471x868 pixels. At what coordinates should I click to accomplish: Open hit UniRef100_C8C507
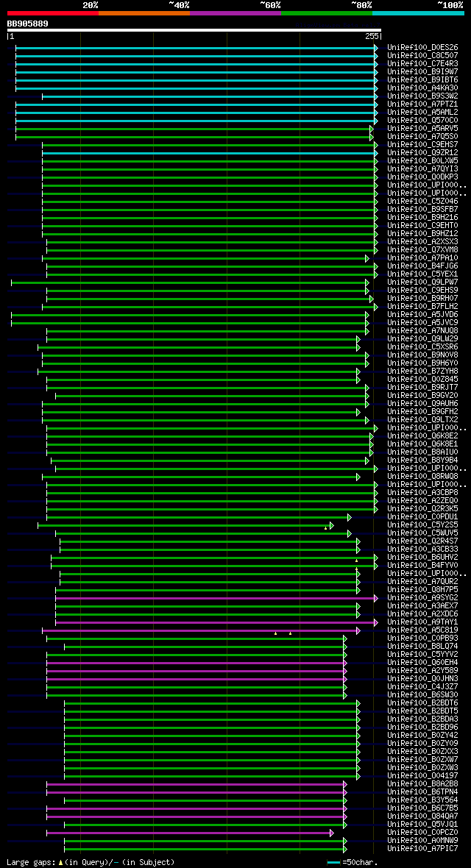click(x=422, y=56)
